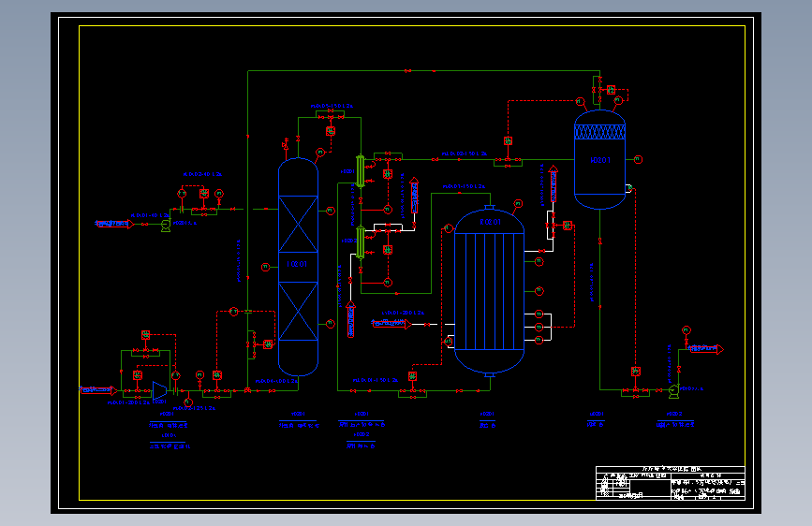812x526 pixels.
Task: Select line label PL0101-40 L2a
Action: pos(150,215)
